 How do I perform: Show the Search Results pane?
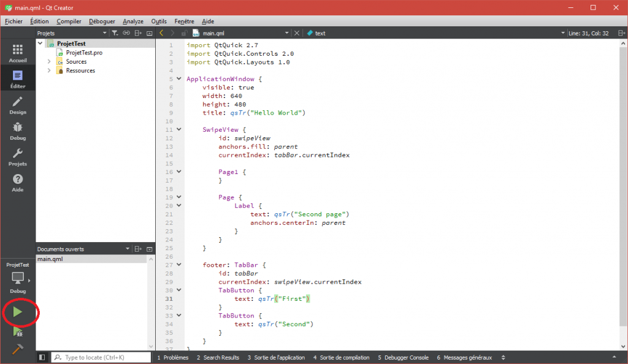tap(218, 358)
